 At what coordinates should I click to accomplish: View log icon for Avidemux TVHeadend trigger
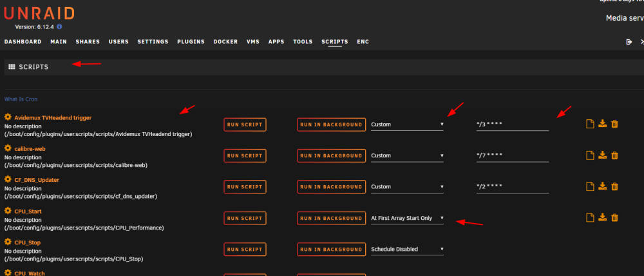(x=590, y=124)
